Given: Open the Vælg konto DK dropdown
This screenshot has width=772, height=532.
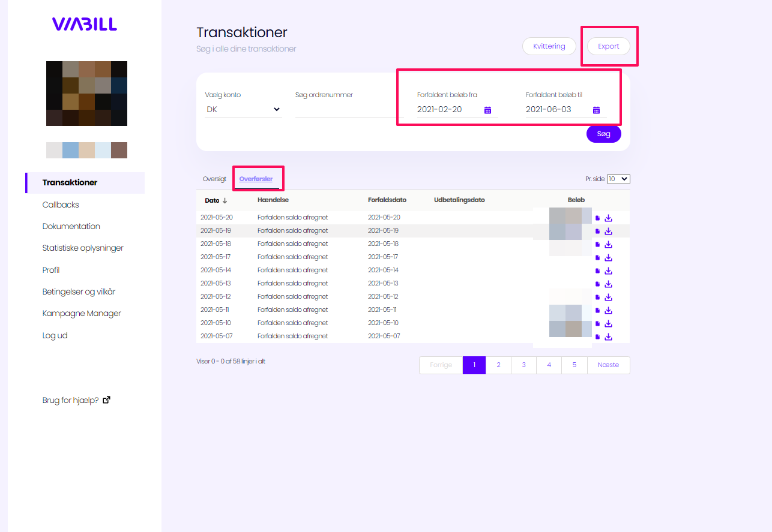Looking at the screenshot, I should tap(243, 110).
